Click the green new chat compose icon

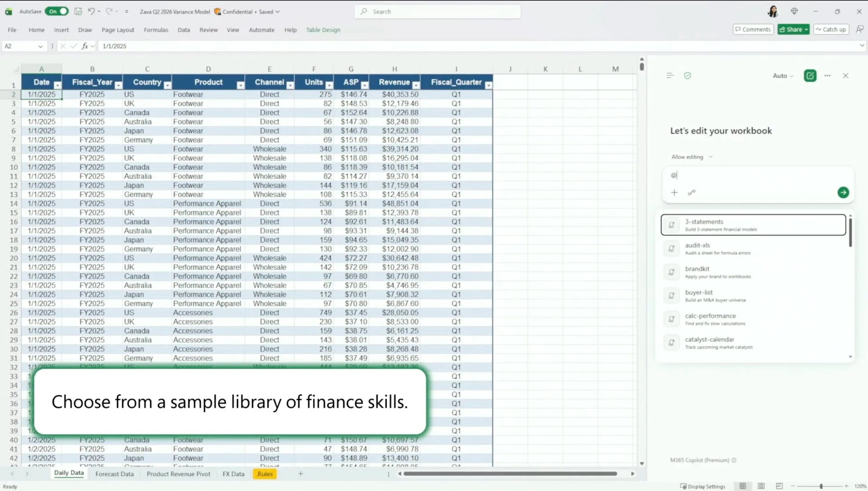(810, 76)
